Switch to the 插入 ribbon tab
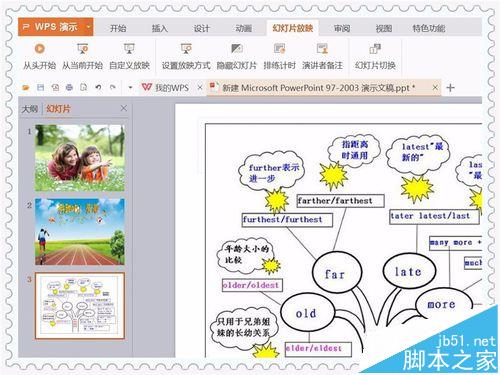The height and width of the screenshot is (375, 500). point(160,28)
